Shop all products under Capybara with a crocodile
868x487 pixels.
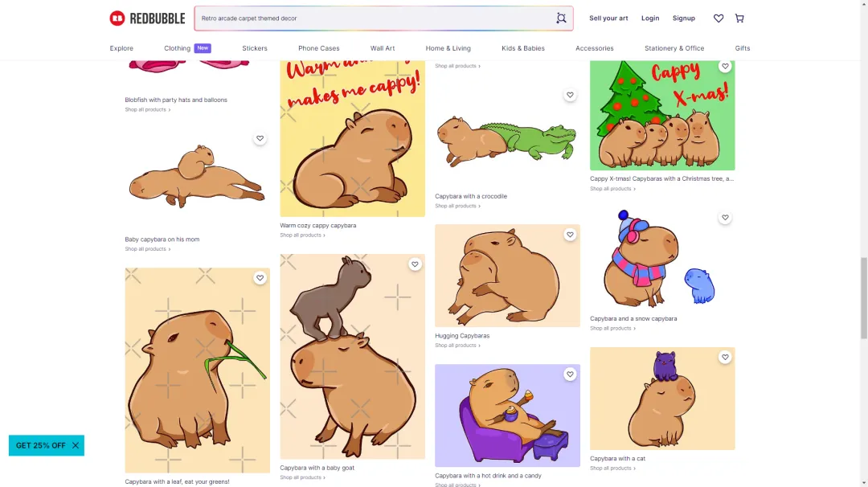point(457,206)
